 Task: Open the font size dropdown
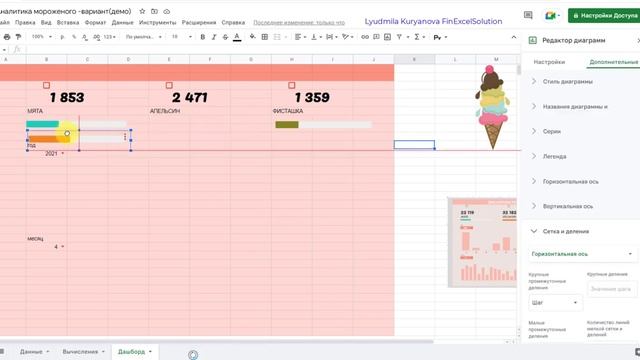(x=181, y=37)
